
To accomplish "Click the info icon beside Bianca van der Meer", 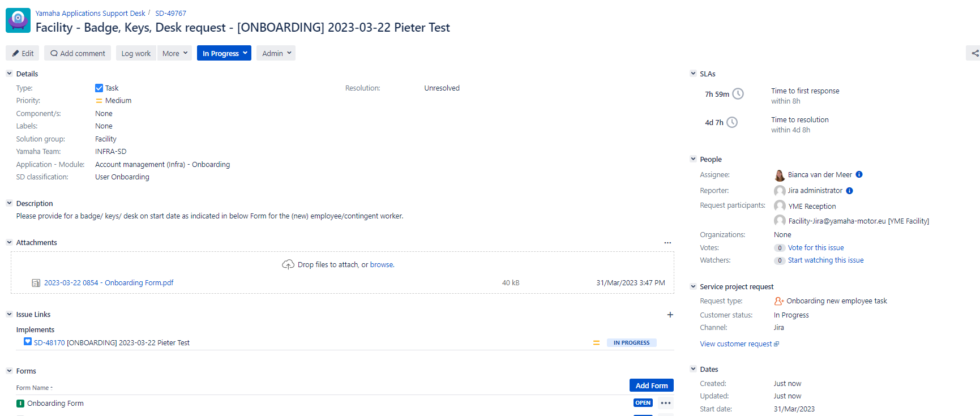I will [x=859, y=174].
